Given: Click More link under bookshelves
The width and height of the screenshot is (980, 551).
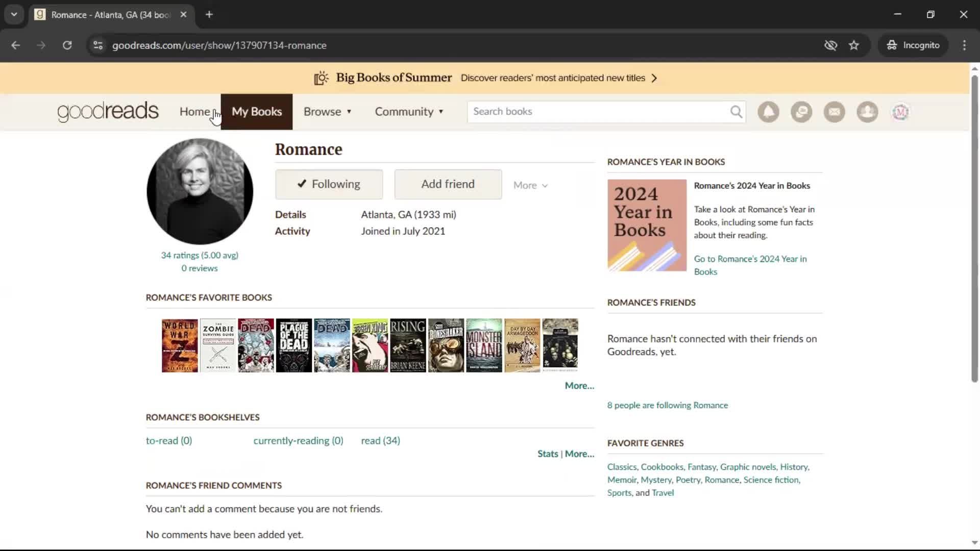Looking at the screenshot, I should tap(579, 454).
